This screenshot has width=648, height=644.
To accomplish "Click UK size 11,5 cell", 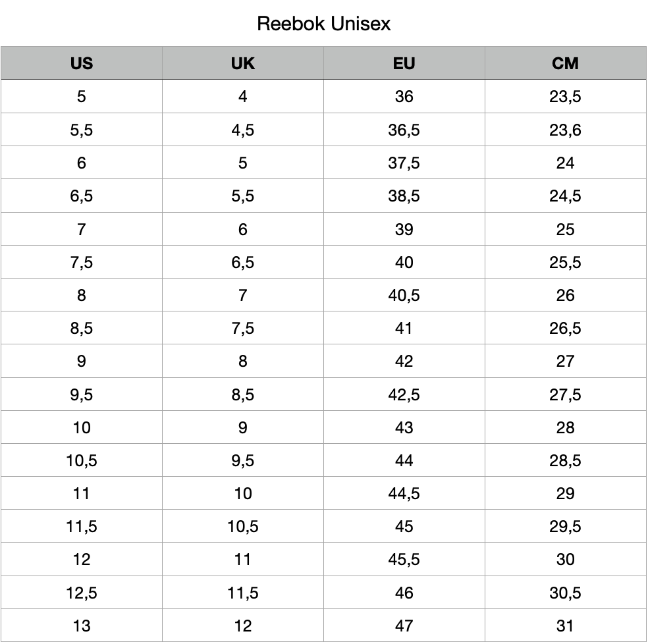I will point(242,593).
